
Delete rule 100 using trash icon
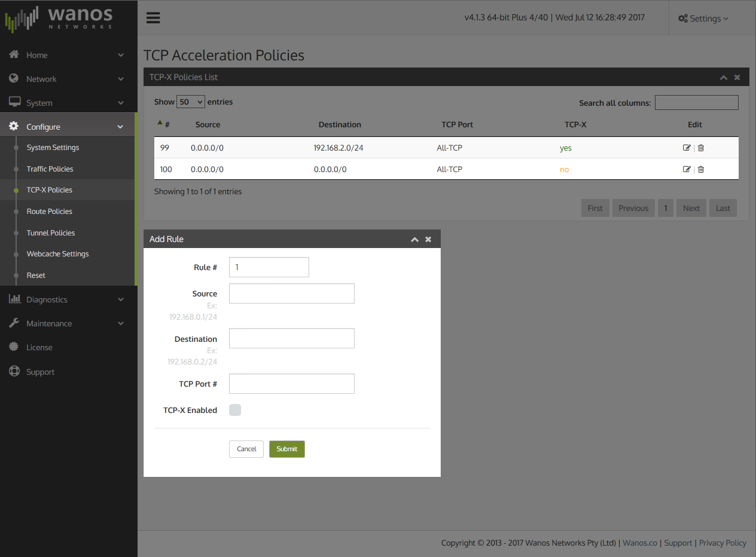point(701,170)
